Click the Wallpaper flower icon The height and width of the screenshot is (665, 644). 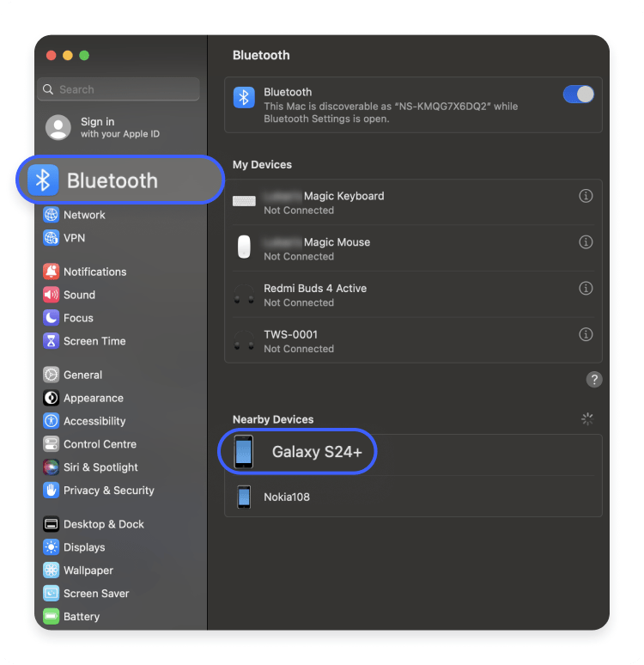(51, 570)
